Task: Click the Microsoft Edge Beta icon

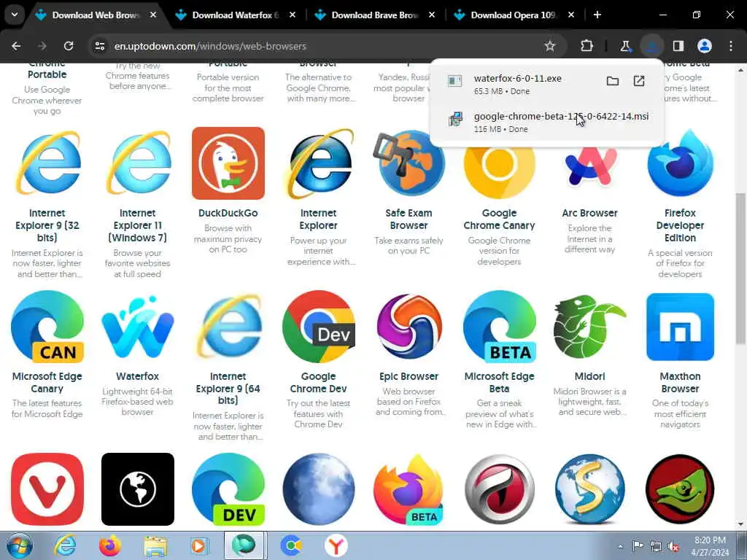Action: click(499, 327)
